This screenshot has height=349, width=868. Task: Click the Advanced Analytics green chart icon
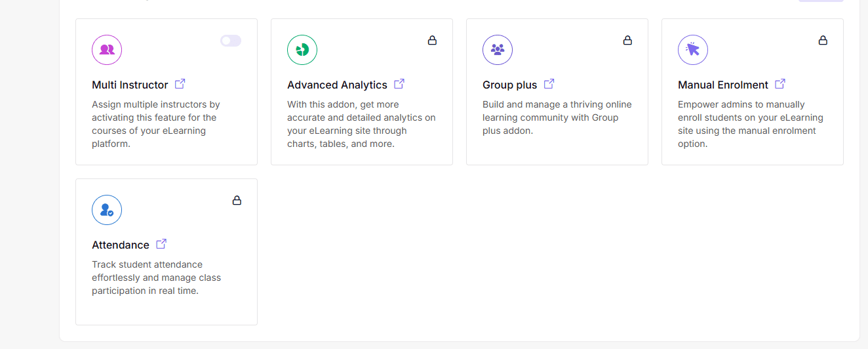[302, 50]
